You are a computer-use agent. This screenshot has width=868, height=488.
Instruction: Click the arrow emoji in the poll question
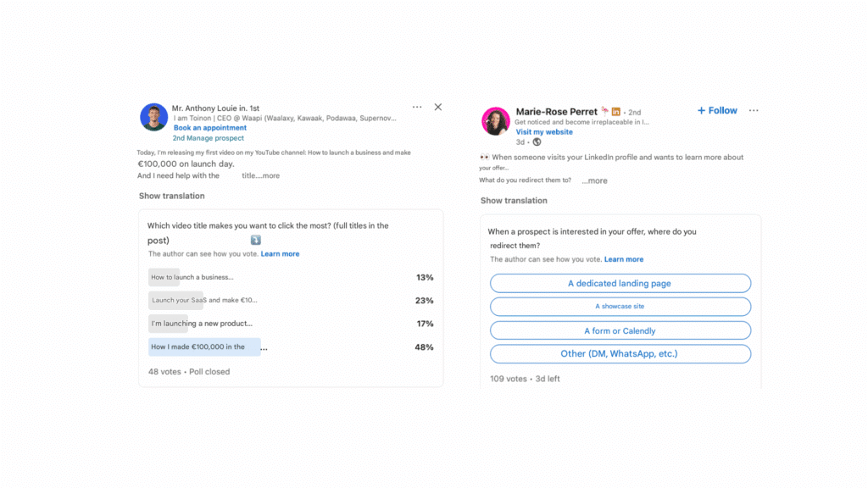coord(256,241)
